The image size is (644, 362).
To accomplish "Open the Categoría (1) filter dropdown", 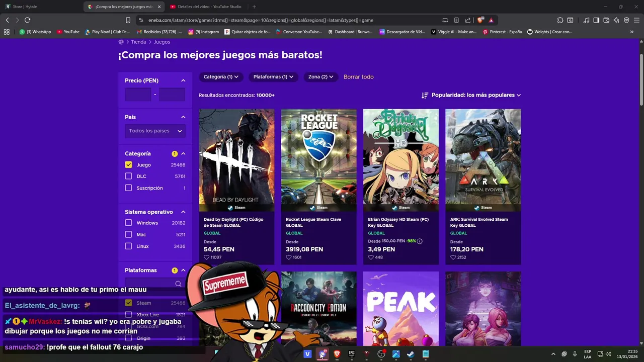I will point(221,77).
